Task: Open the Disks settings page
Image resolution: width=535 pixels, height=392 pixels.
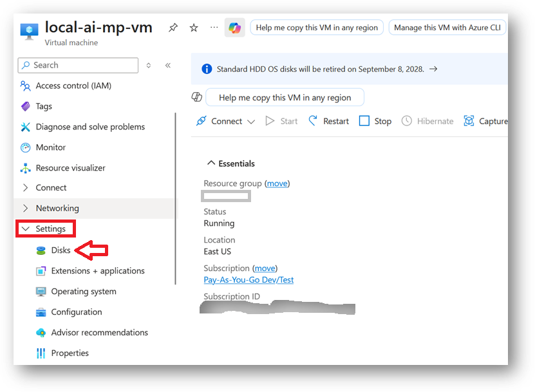Action: coord(61,250)
